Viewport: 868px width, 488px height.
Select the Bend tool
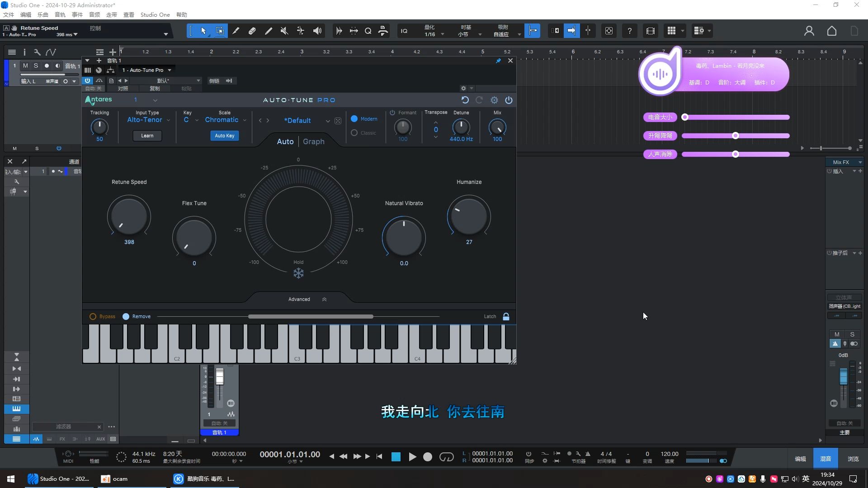click(301, 31)
